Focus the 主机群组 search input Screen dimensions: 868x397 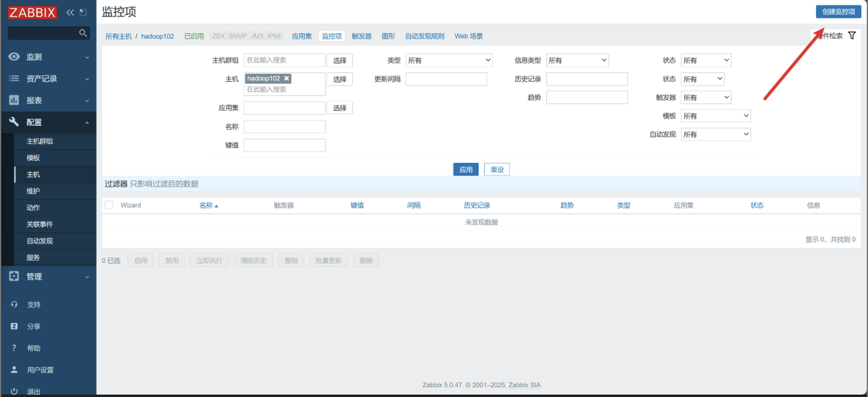coord(285,60)
